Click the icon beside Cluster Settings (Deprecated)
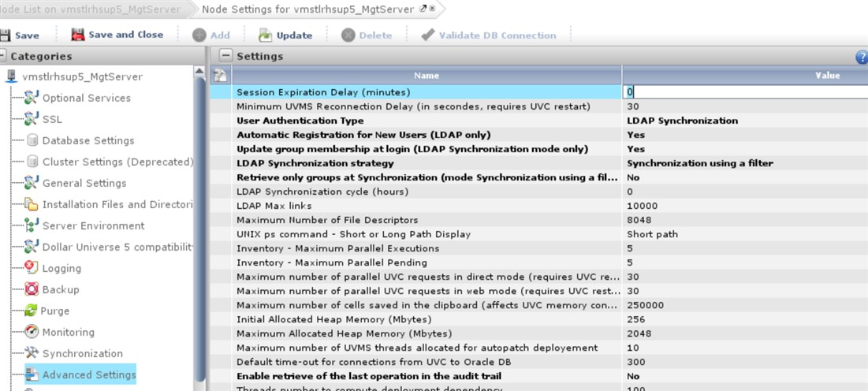 pos(32,162)
